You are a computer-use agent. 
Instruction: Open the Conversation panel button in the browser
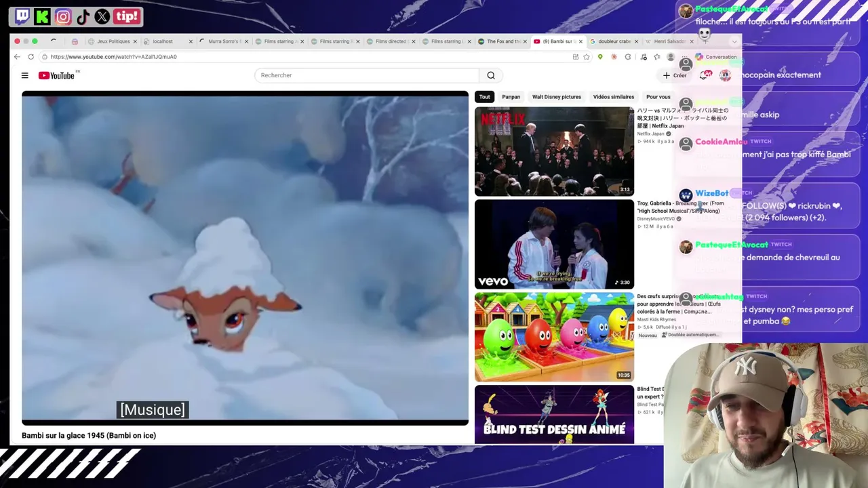pos(716,57)
